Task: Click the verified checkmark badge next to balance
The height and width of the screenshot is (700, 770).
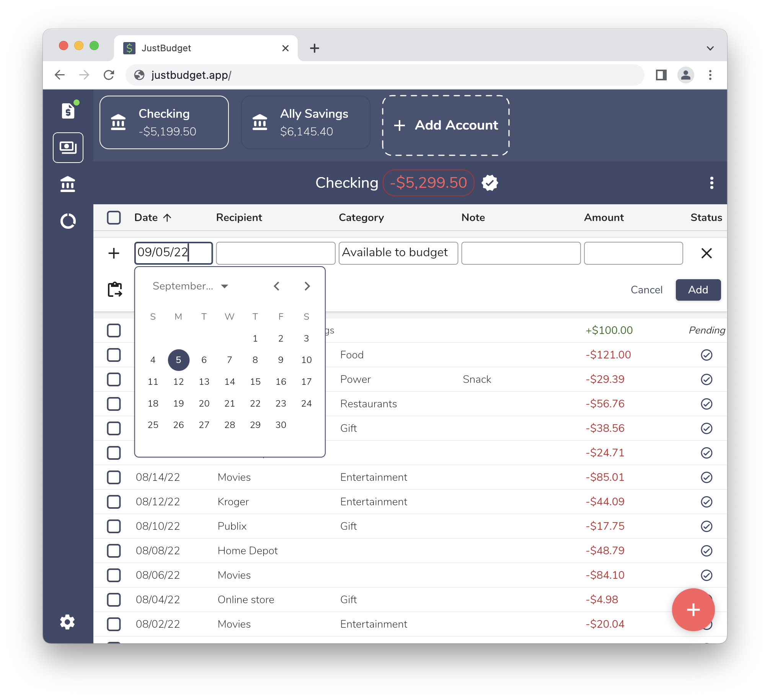Action: [490, 182]
